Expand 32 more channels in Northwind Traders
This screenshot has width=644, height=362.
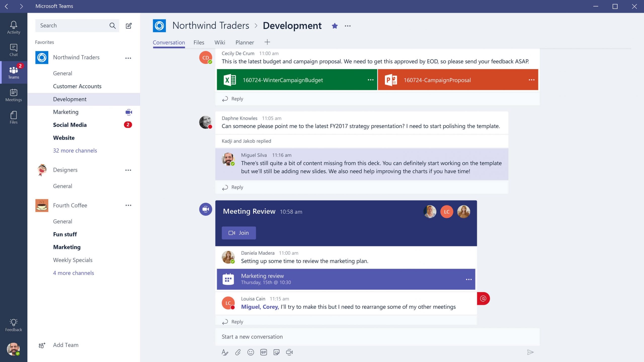click(75, 150)
